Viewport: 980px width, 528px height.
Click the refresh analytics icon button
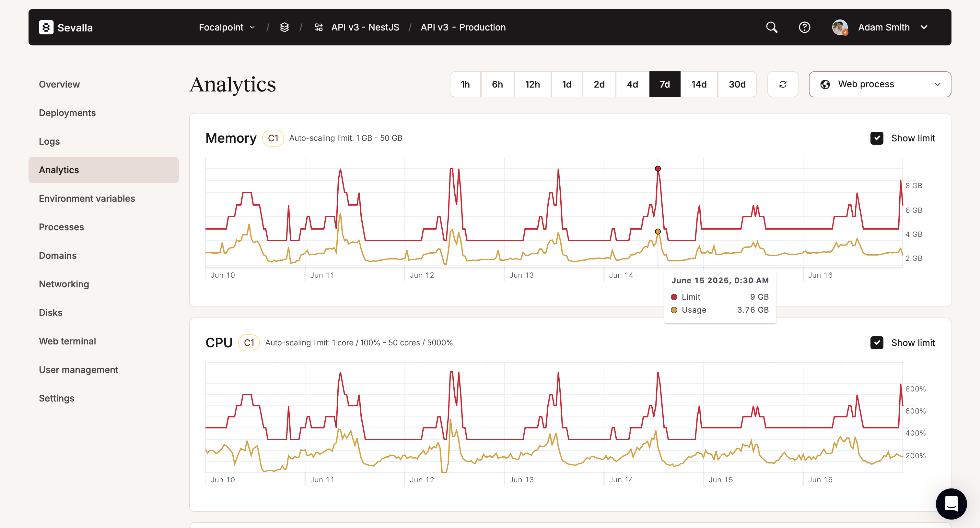[782, 85]
